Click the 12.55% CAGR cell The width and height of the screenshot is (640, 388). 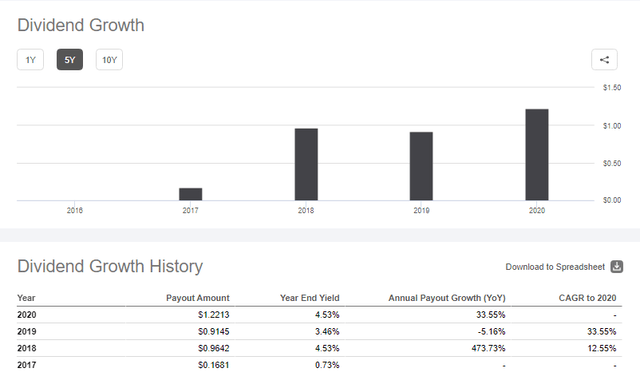(x=602, y=348)
